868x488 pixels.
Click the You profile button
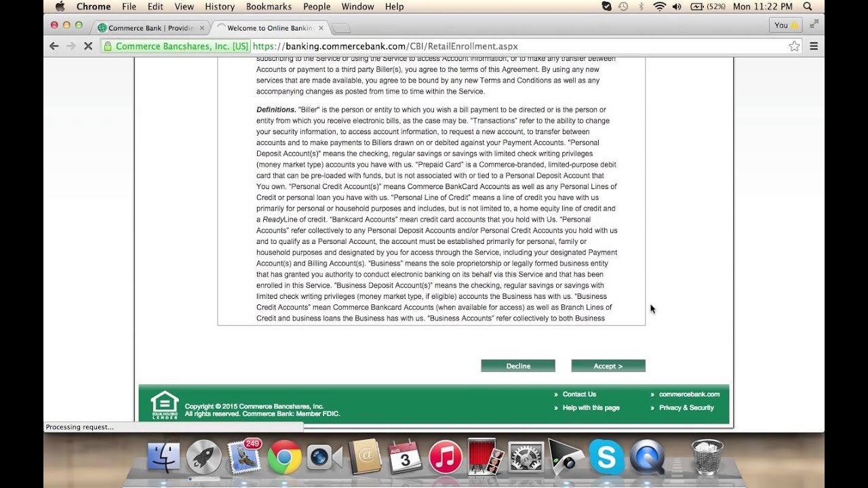point(786,25)
